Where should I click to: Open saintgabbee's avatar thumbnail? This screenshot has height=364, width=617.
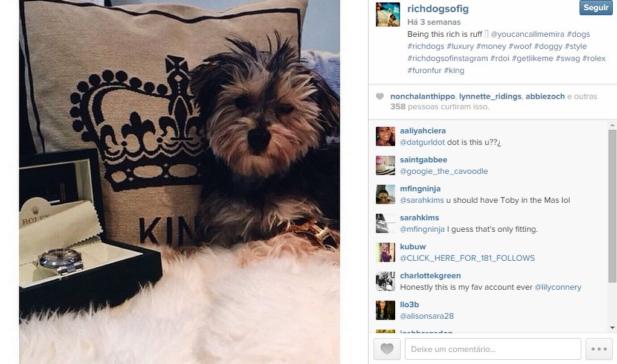pos(386,165)
